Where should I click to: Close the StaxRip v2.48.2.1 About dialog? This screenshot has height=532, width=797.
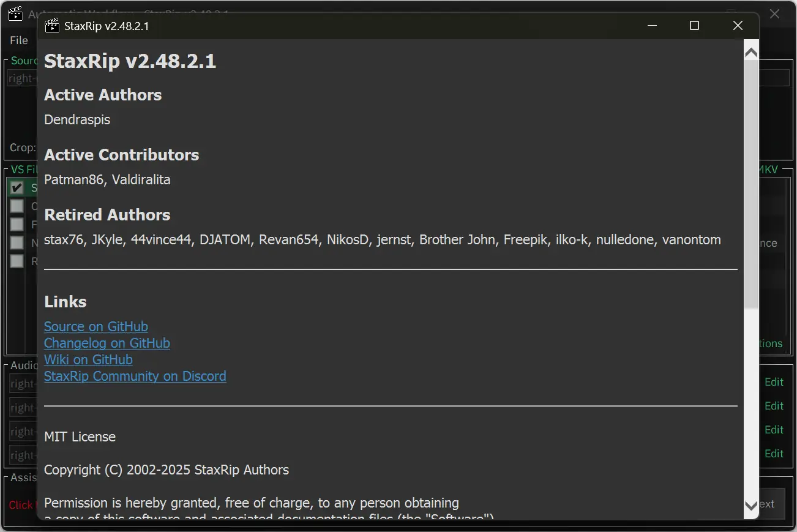pyautogui.click(x=738, y=26)
